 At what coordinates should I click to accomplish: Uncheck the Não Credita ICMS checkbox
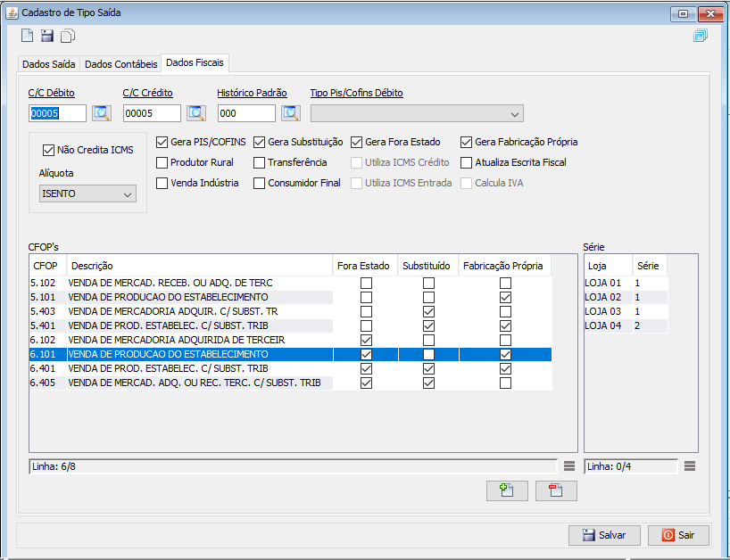pyautogui.click(x=49, y=151)
